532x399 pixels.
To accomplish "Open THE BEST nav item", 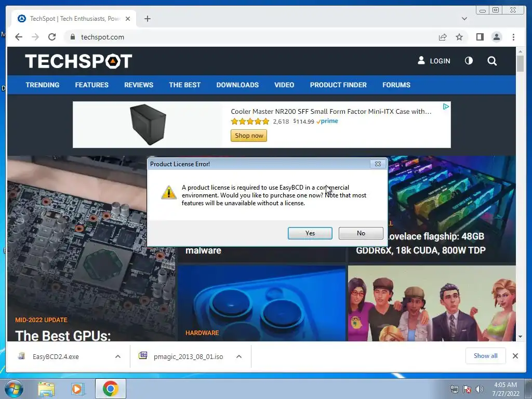I will (184, 85).
